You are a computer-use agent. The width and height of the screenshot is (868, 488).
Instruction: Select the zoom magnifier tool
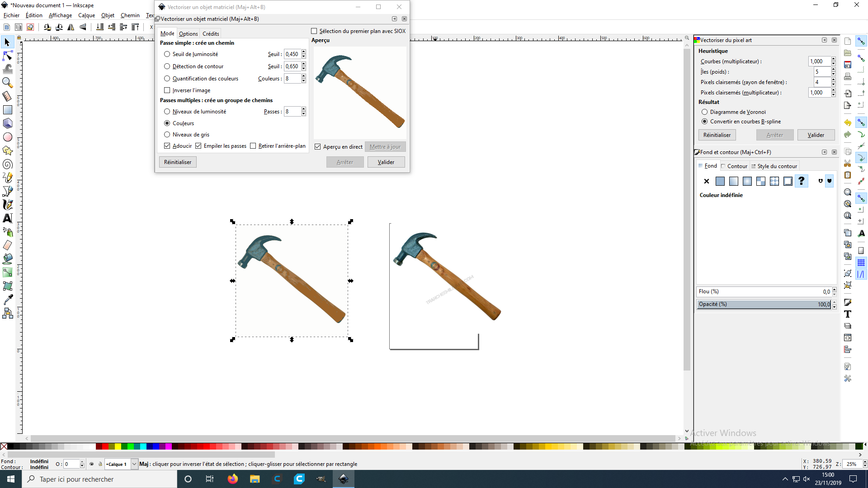[7, 83]
